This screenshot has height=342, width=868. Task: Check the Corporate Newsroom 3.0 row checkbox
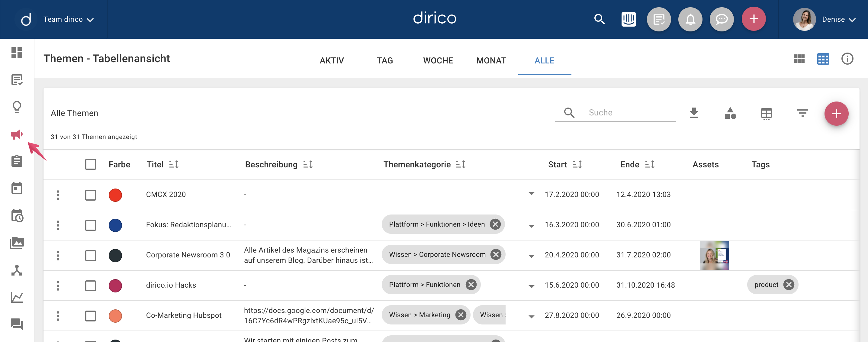[x=90, y=255]
